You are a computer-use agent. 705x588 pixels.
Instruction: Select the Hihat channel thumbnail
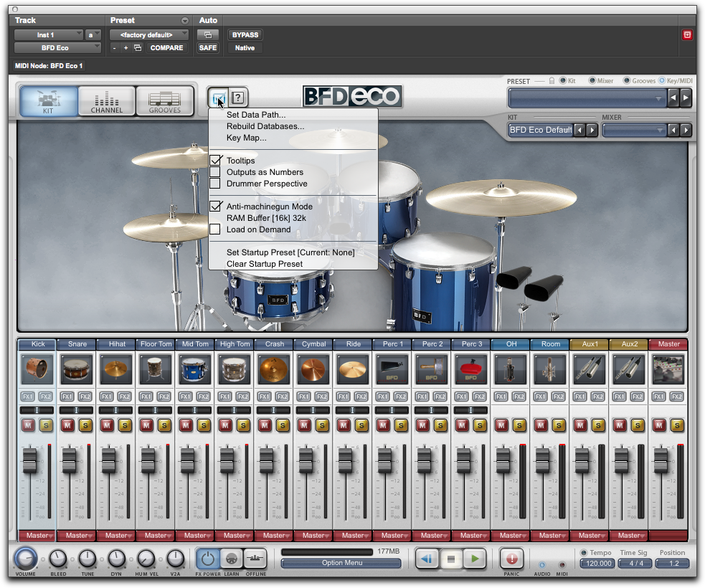coord(116,369)
